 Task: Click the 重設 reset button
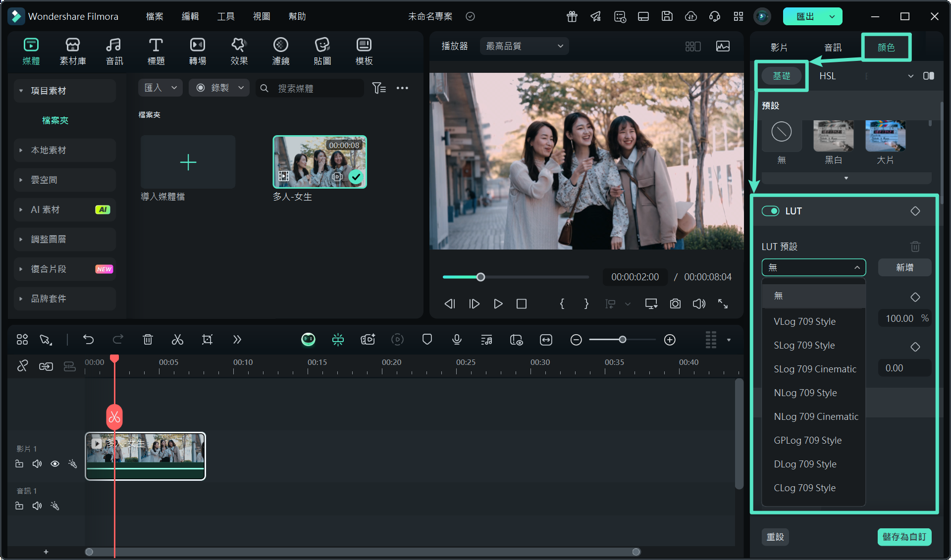click(775, 537)
